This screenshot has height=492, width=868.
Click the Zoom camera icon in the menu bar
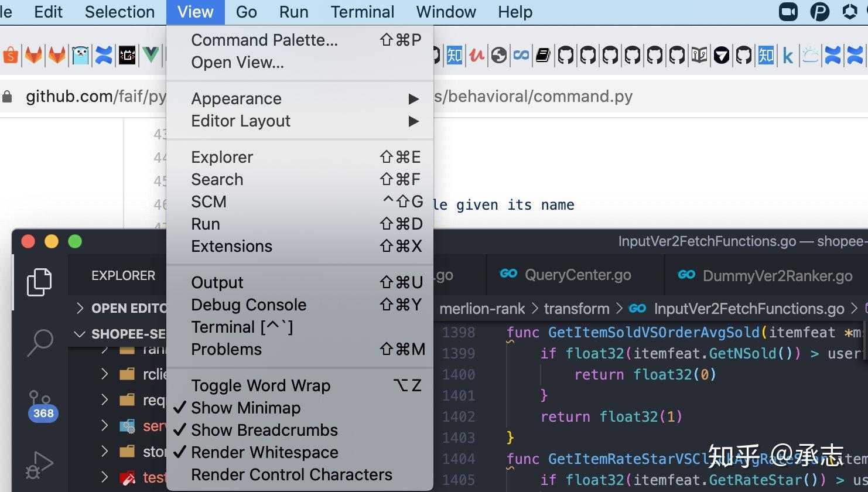click(x=788, y=12)
